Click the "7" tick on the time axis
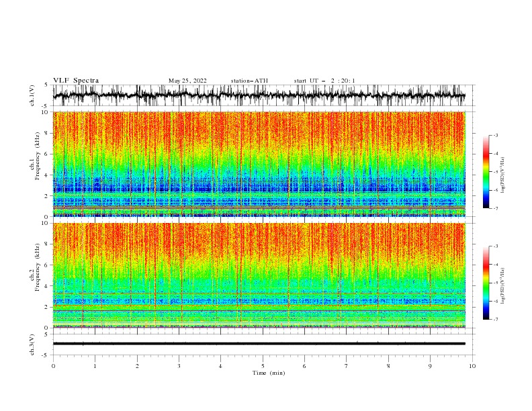532x411 pixels. (347, 366)
